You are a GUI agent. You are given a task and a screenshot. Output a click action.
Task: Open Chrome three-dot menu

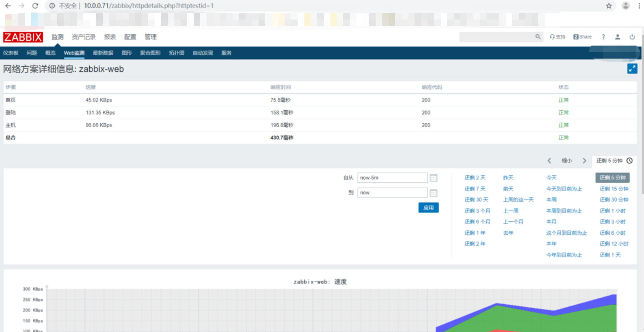pos(639,6)
